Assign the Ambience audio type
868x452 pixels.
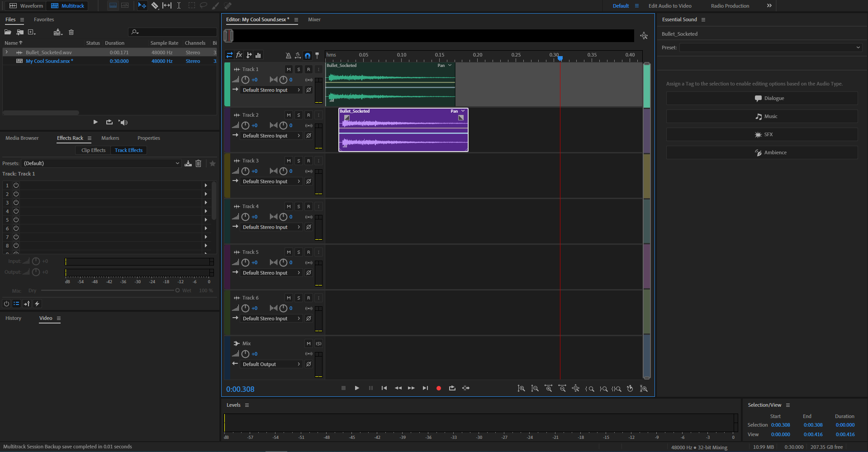(x=762, y=152)
